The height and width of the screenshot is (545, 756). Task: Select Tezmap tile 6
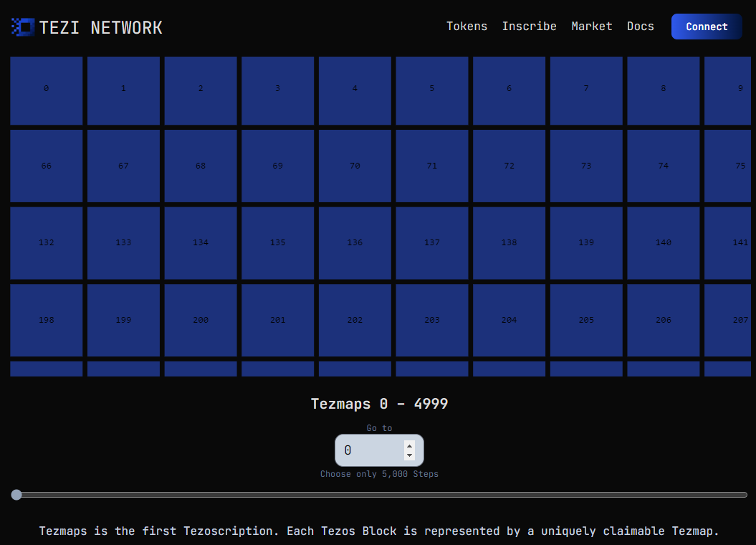coord(509,90)
